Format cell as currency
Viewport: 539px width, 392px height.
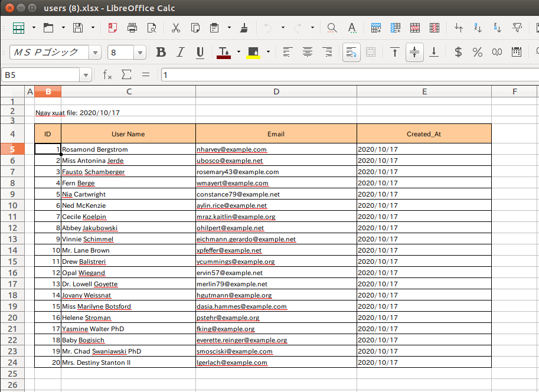pos(458,53)
